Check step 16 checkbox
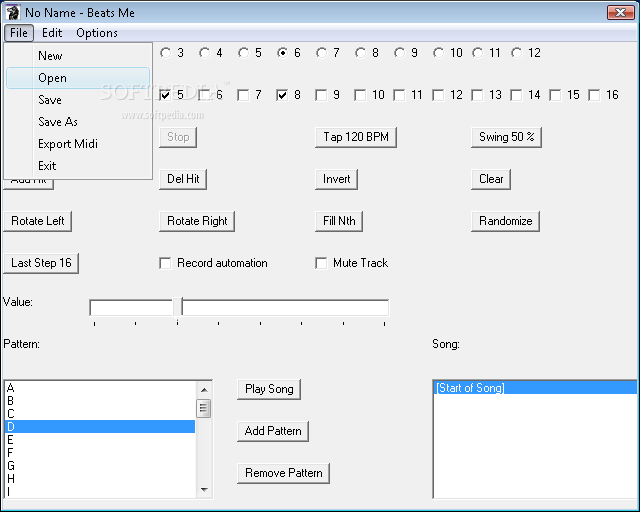Screen dimensions: 640x512 (x=594, y=96)
